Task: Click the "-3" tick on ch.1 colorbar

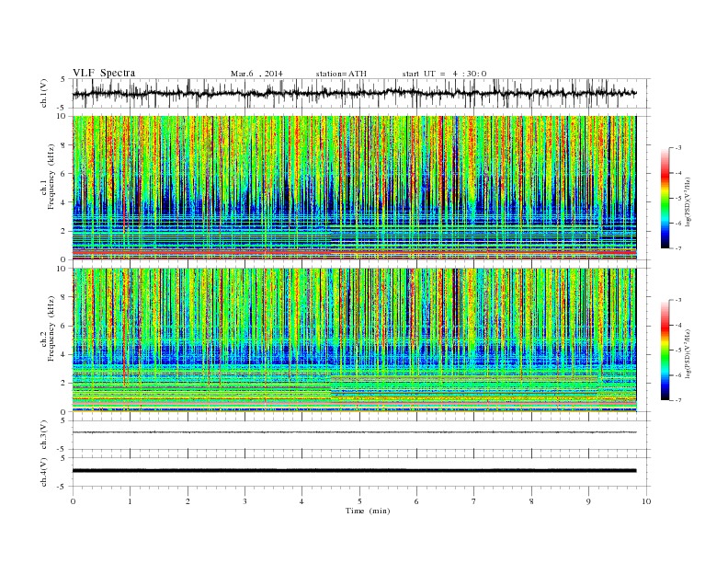Action: click(x=678, y=148)
